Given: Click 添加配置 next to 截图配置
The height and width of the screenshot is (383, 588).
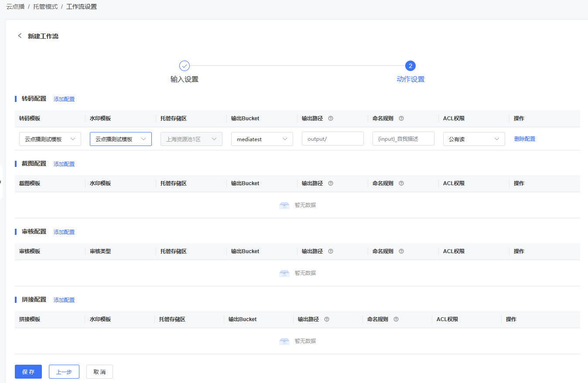Looking at the screenshot, I should coord(64,164).
